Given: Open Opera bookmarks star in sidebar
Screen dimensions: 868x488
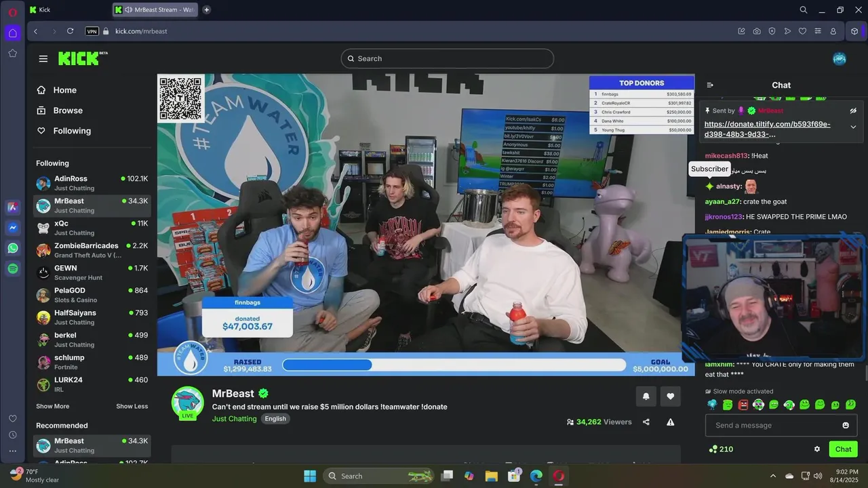Looking at the screenshot, I should pyautogui.click(x=13, y=53).
